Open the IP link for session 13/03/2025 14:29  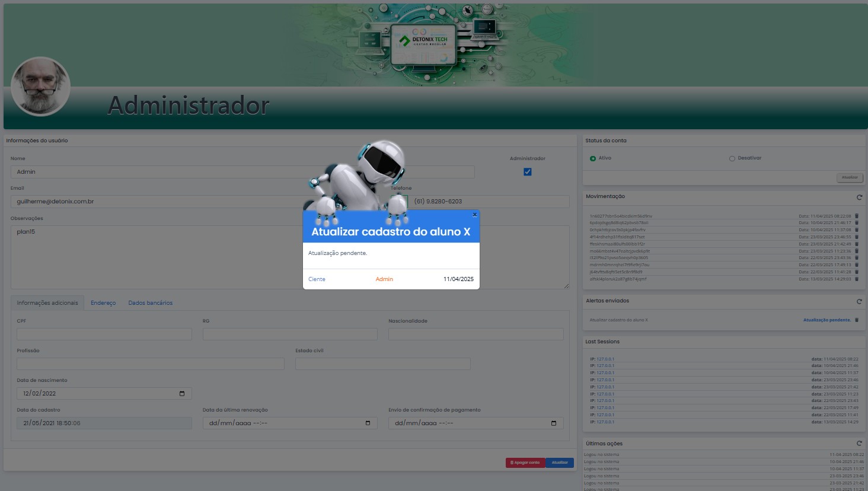(605, 422)
